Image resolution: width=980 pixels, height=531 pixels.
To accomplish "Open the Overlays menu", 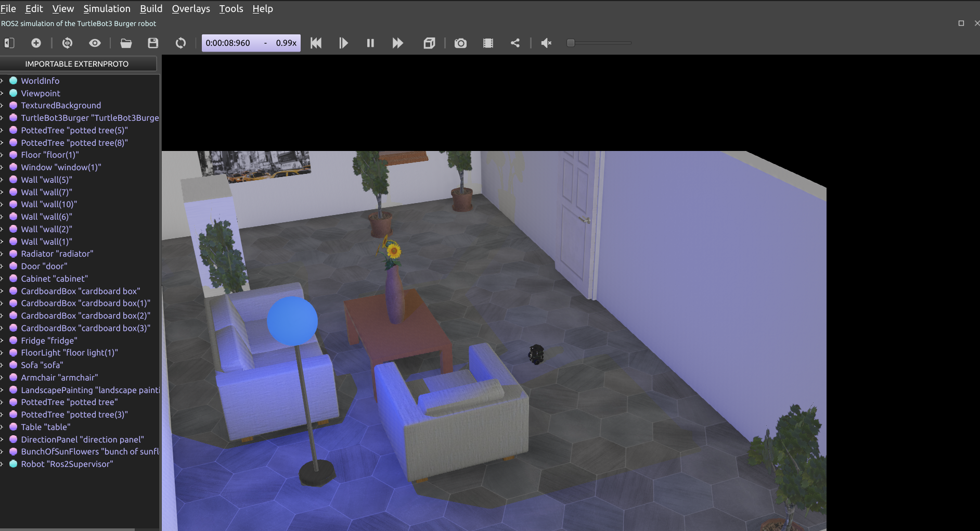I will (191, 8).
